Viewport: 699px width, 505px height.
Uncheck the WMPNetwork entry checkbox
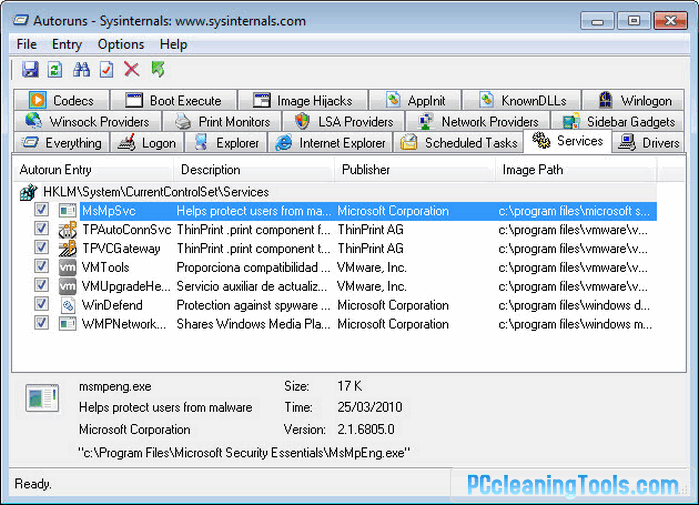tap(41, 323)
